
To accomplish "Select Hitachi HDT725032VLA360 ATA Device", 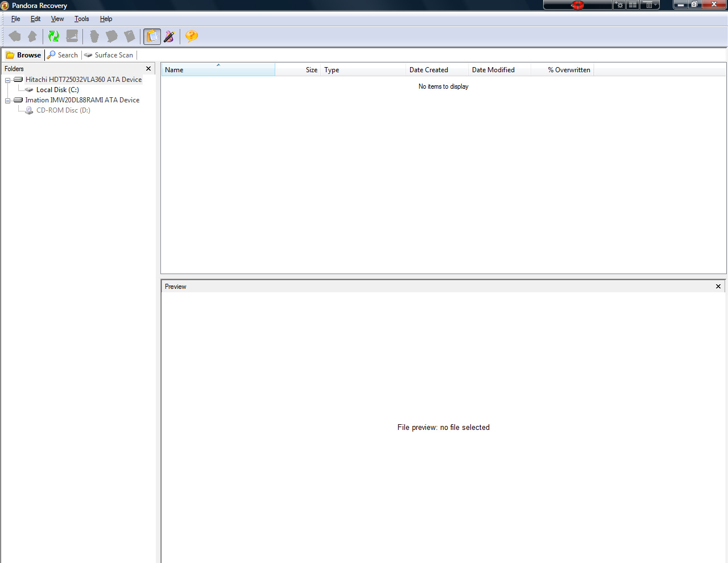I will (84, 80).
